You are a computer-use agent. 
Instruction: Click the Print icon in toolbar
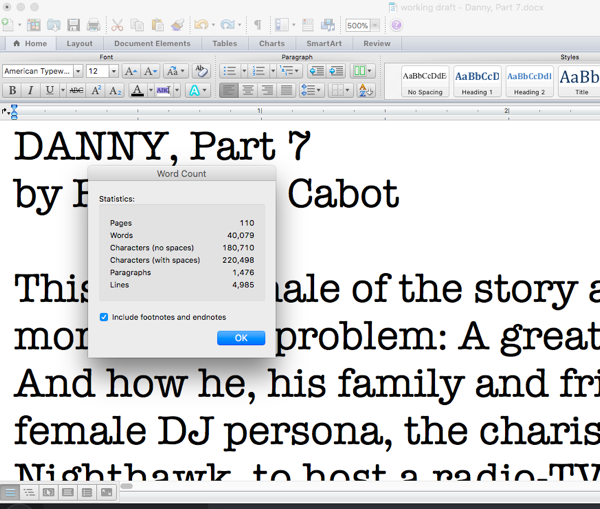point(93,25)
